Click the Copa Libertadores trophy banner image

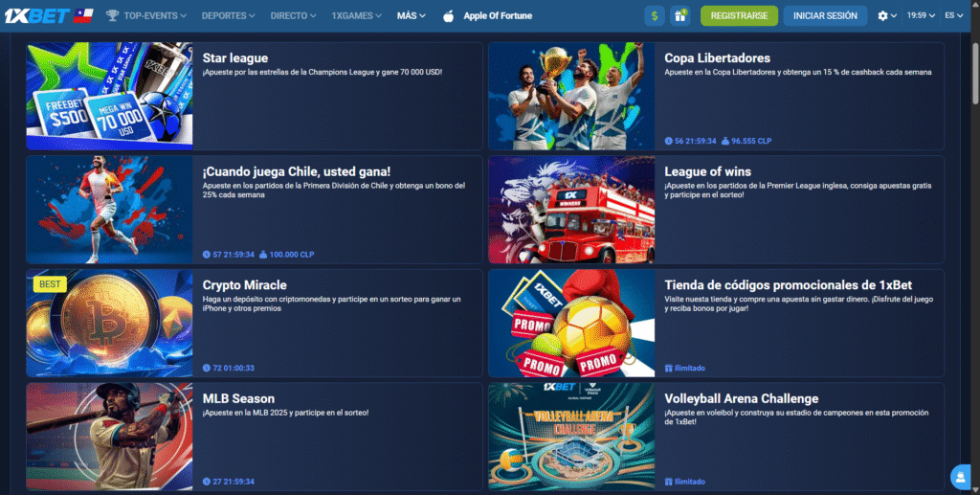(572, 97)
